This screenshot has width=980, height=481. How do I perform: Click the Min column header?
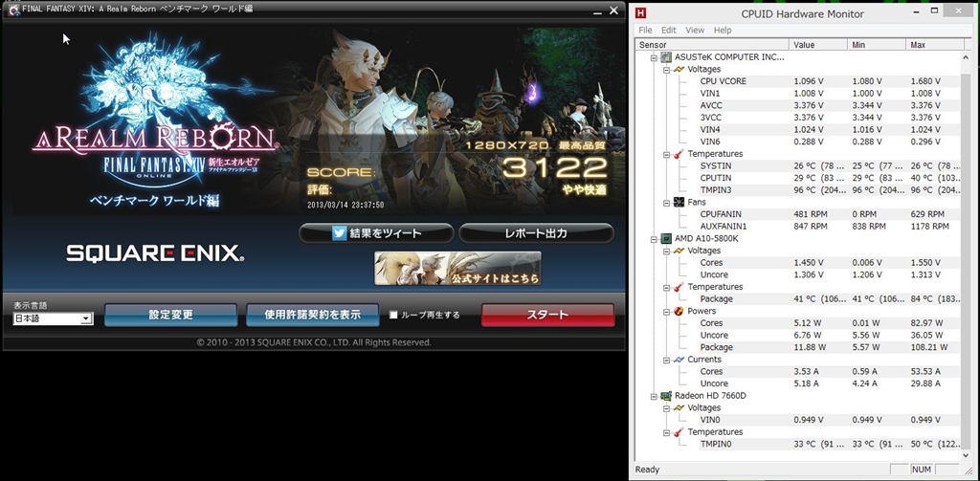click(x=877, y=45)
